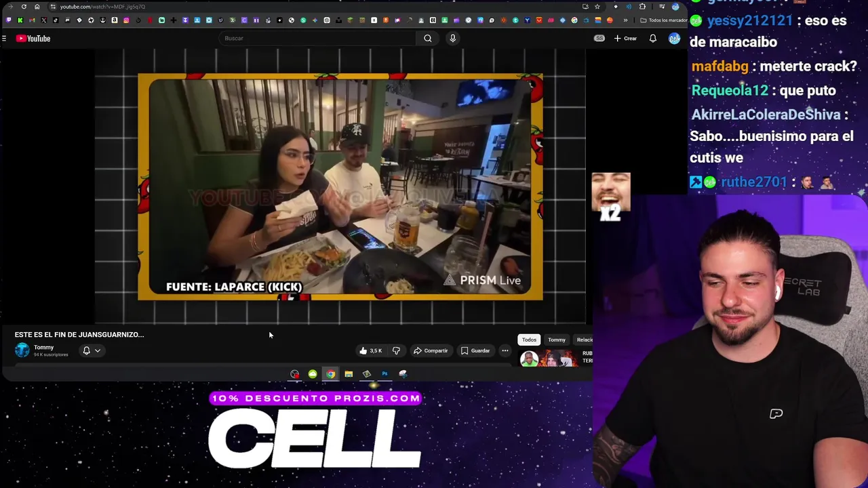This screenshot has width=868, height=488.
Task: Open the YouTube account avatar menu
Action: (x=674, y=38)
